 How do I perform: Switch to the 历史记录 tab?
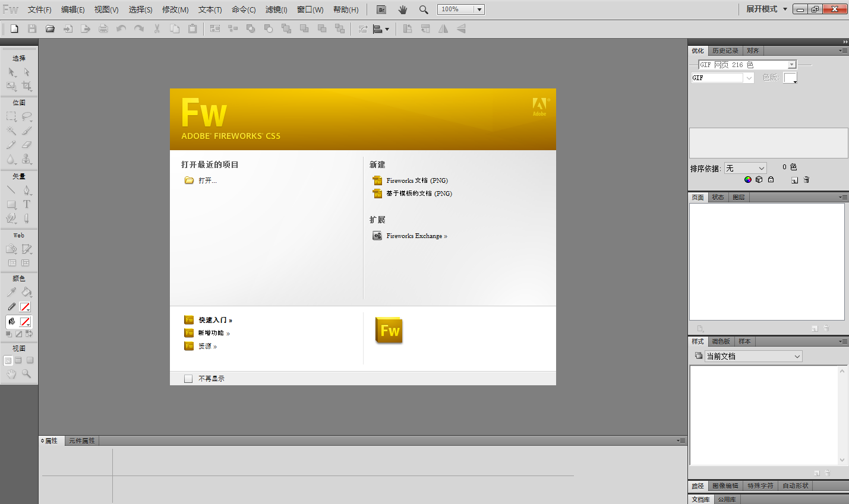[725, 51]
